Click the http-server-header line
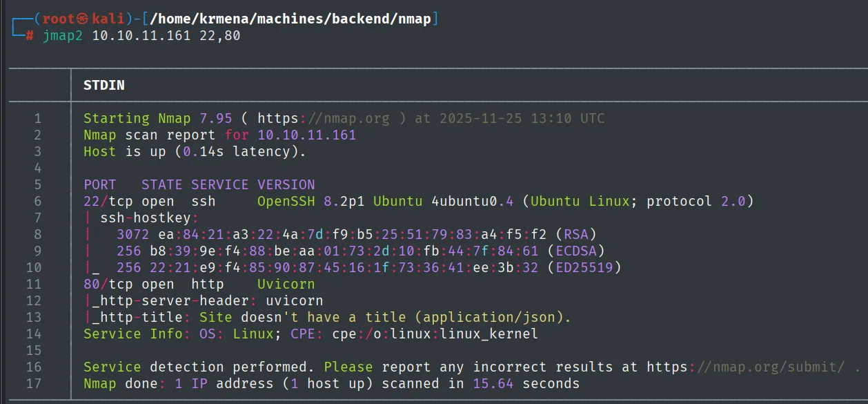This screenshot has height=404, width=868. (203, 300)
